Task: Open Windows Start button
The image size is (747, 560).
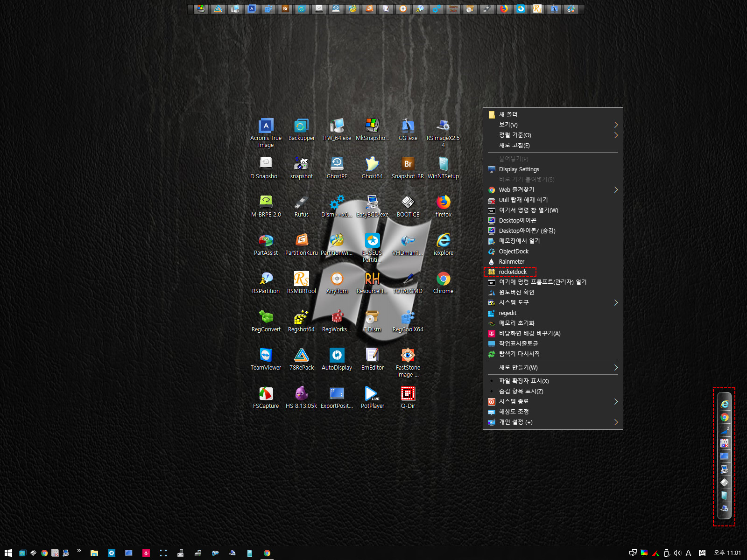Action: point(8,553)
